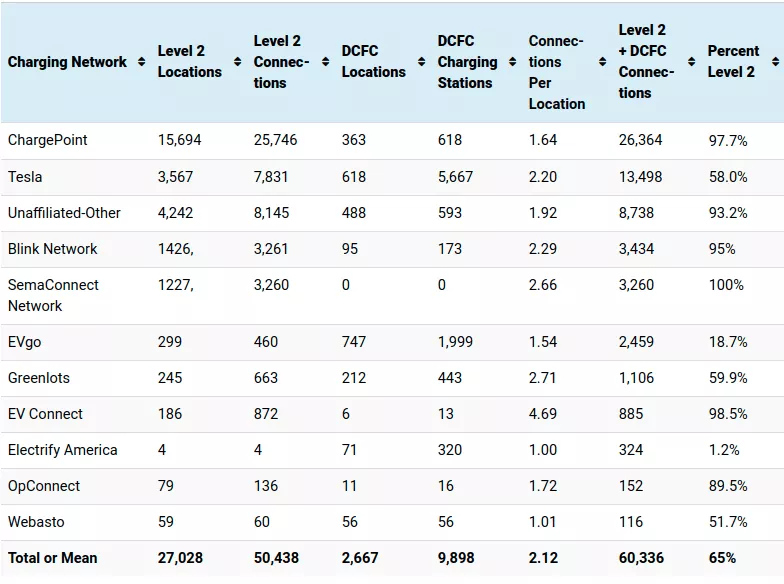Viewport: 784px width, 584px height.
Task: Select the EVgo network name
Action: (x=24, y=342)
